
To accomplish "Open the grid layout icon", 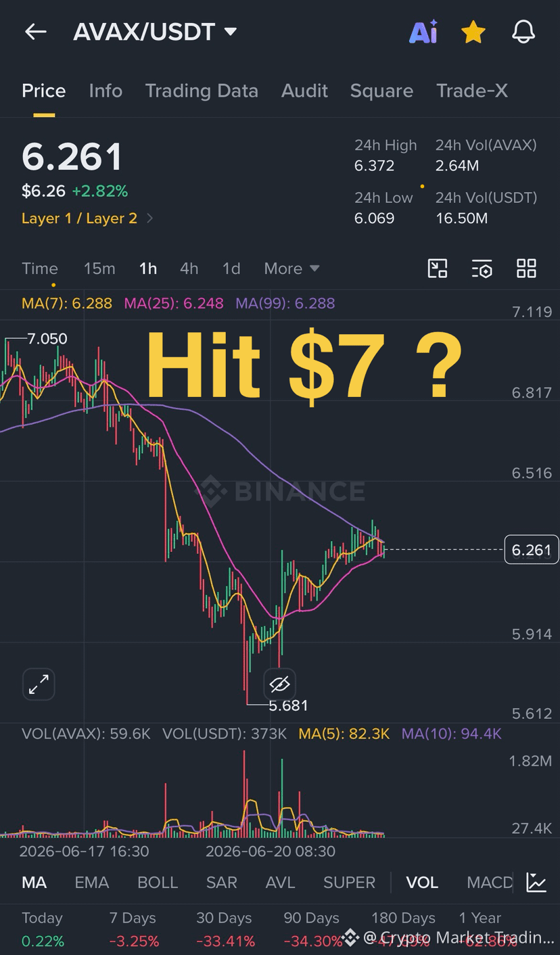I will (526, 269).
